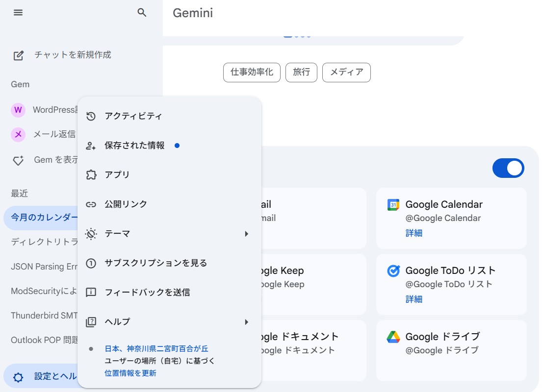Click the Google Drive triangle icon
The height and width of the screenshot is (392, 543).
393,337
